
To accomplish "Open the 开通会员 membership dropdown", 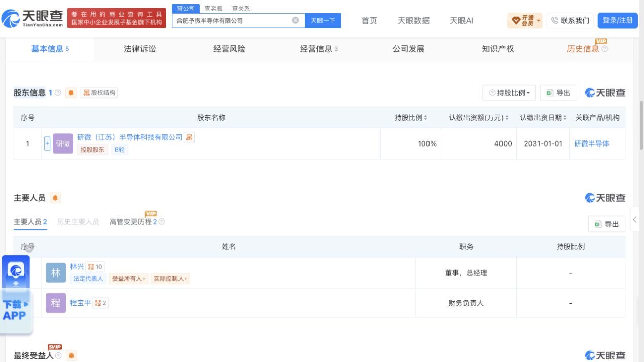I will click(x=524, y=20).
